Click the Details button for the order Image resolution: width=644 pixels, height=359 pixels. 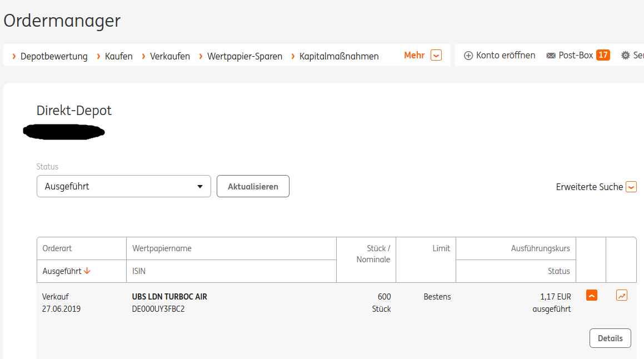pos(610,338)
